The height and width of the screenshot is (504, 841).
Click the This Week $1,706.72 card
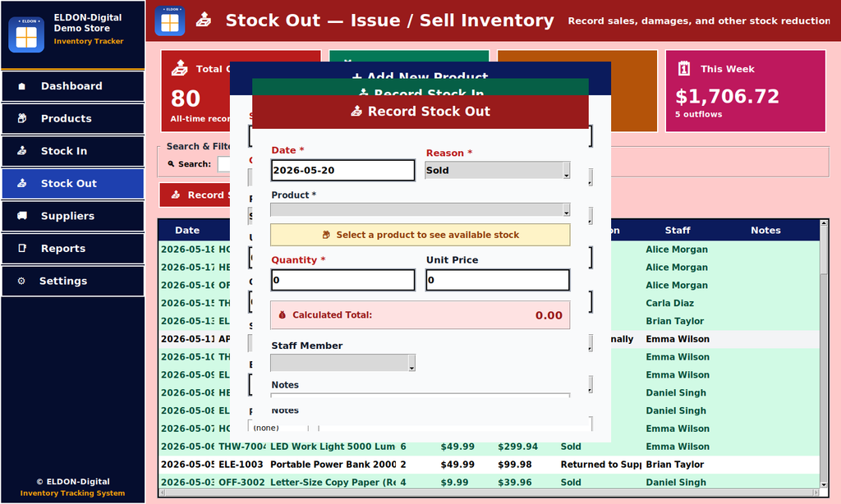coord(746,91)
